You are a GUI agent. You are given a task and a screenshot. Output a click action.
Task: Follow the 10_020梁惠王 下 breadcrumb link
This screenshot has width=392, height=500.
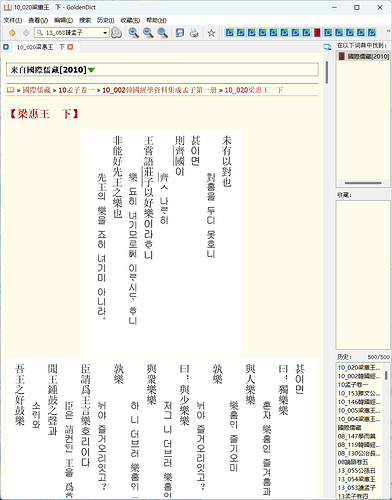pyautogui.click(x=254, y=90)
